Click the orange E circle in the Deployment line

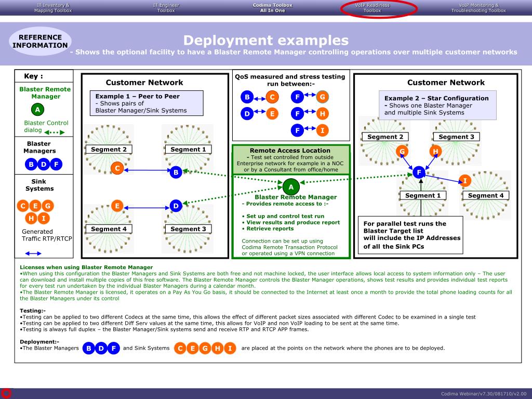(x=193, y=349)
